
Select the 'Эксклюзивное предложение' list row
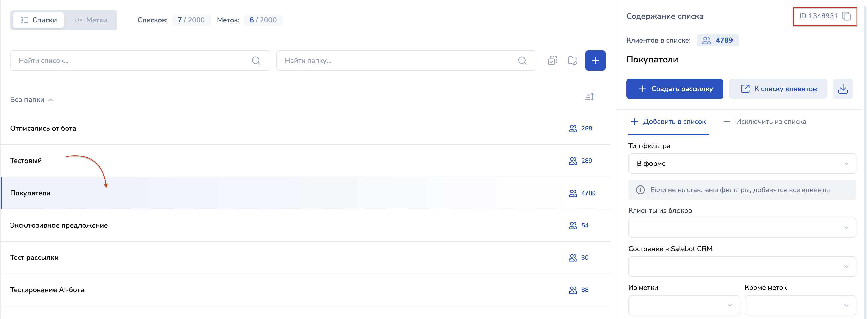[x=59, y=225]
